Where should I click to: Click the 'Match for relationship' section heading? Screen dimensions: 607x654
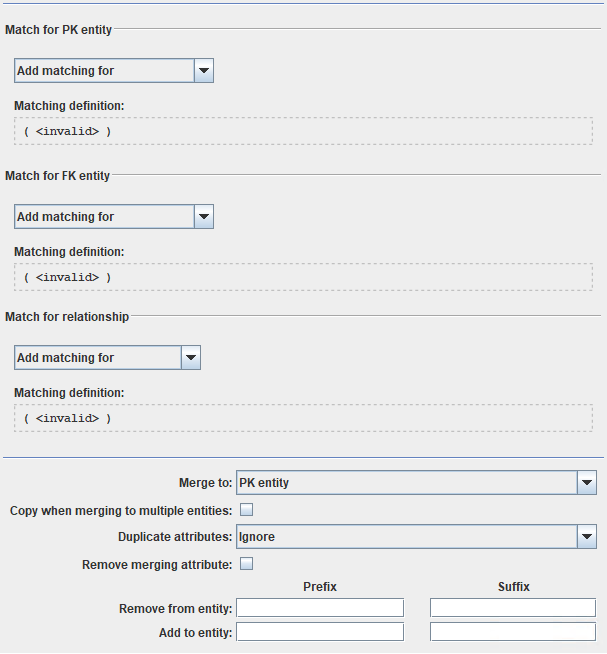67,317
